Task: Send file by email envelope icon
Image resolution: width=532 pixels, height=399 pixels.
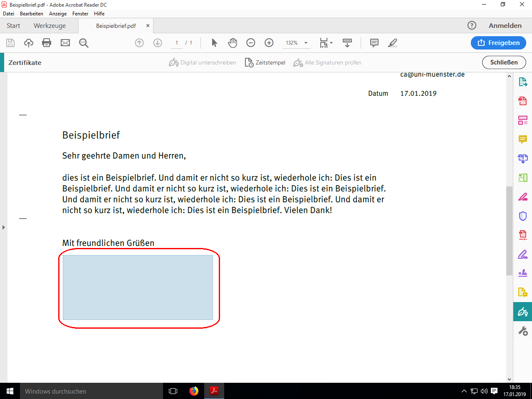Action: click(65, 43)
